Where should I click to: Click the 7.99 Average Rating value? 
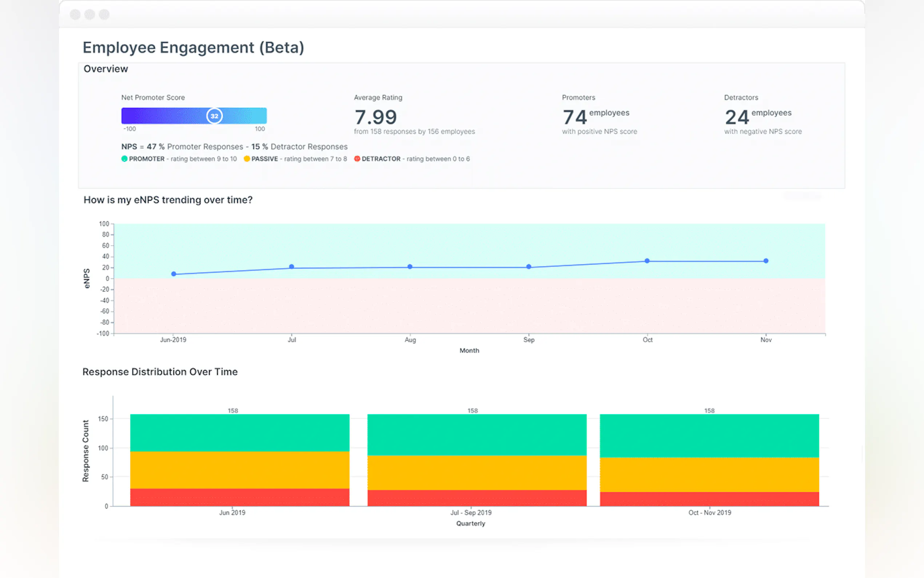(x=375, y=117)
